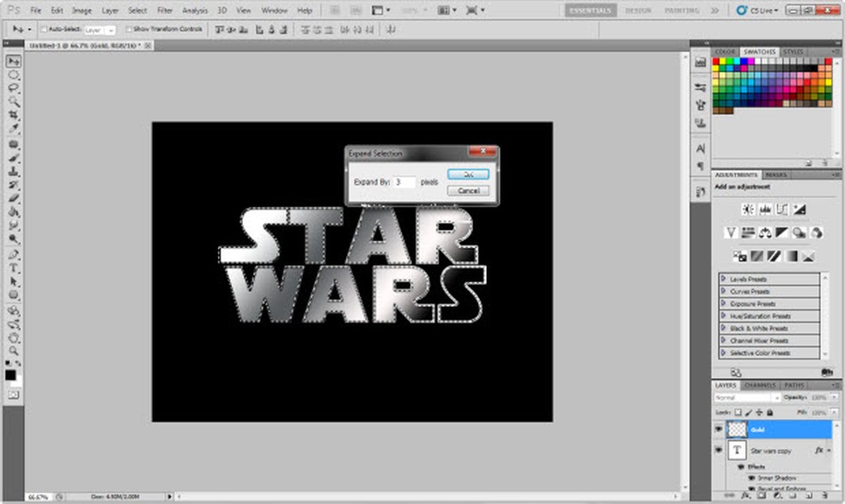Select the Type tool
845x504 pixels.
14,268
